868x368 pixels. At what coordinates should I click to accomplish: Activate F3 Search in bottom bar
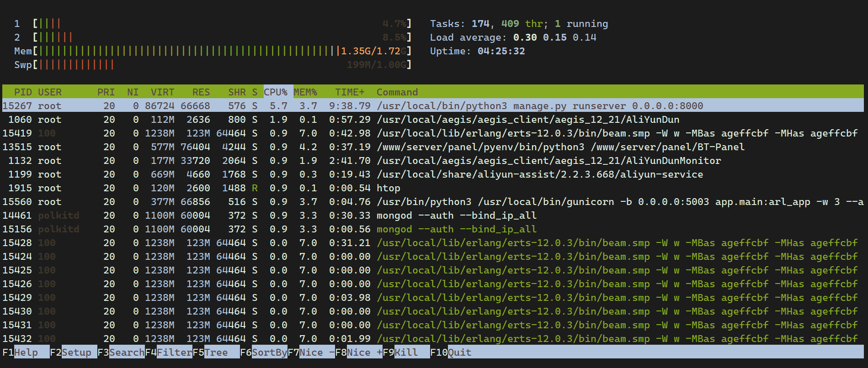click(121, 352)
